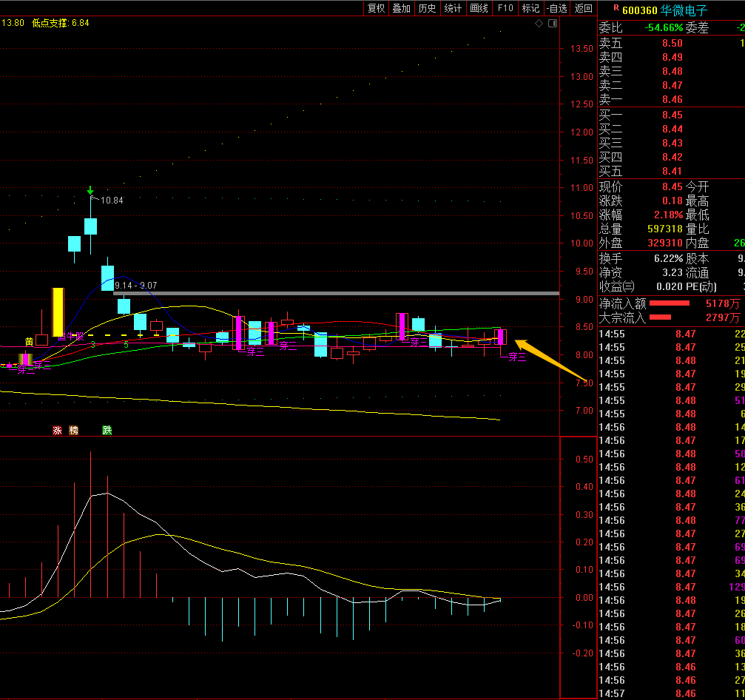Screen dimensions: 745x700
Task: Click the 委比 -54.66% value
Action: 664,27
